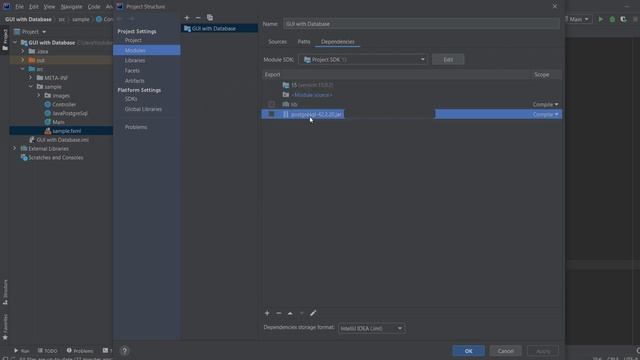The width and height of the screenshot is (640, 360).
Task: Open Artifacts settings section
Action: pos(135,81)
